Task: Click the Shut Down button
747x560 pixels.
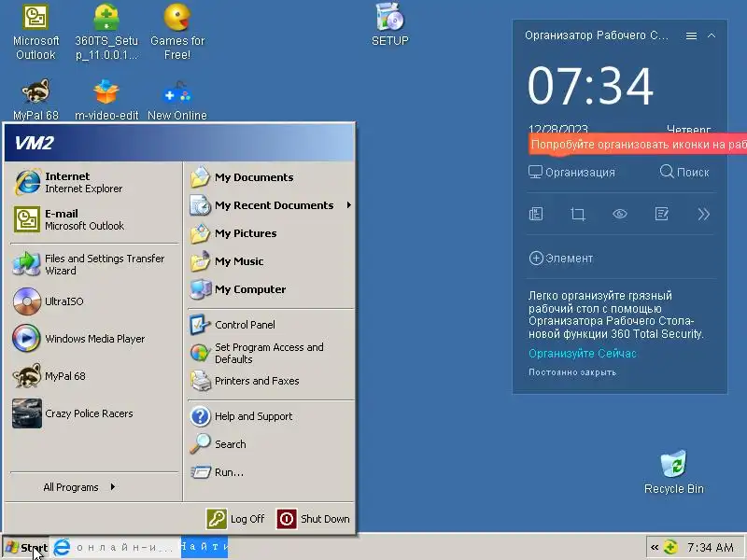Action: (314, 519)
